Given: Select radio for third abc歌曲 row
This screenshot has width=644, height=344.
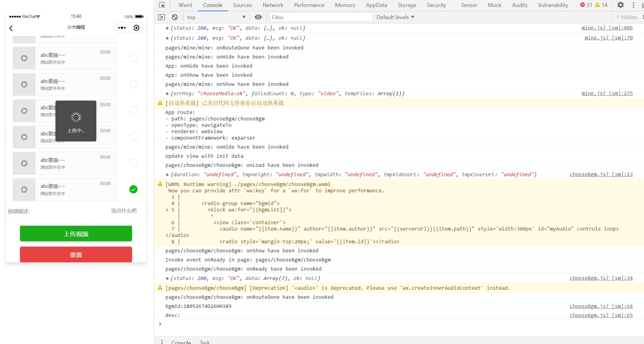Looking at the screenshot, I should [x=134, y=110].
